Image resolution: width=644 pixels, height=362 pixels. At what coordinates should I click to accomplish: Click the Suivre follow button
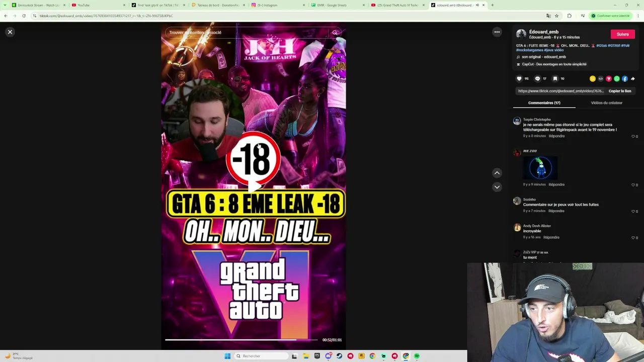(x=622, y=34)
